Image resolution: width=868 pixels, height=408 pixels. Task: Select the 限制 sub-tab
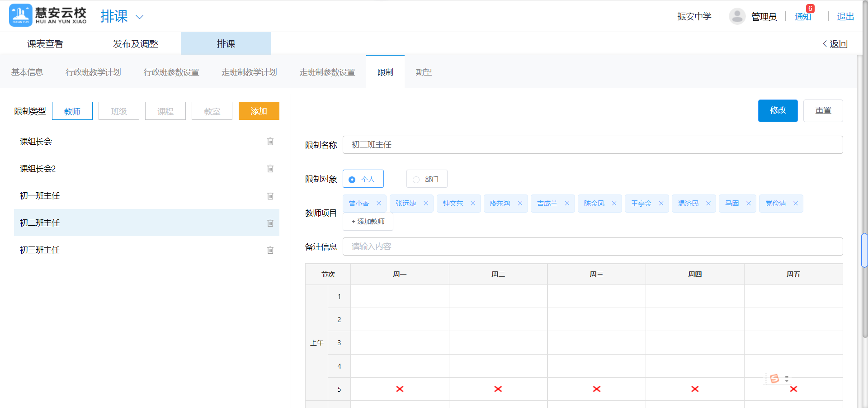coord(385,72)
